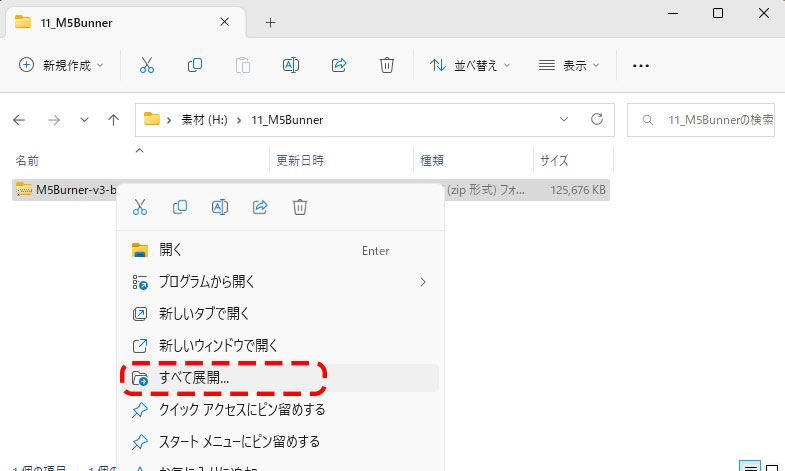Add a new tab with the plus button

point(270,23)
